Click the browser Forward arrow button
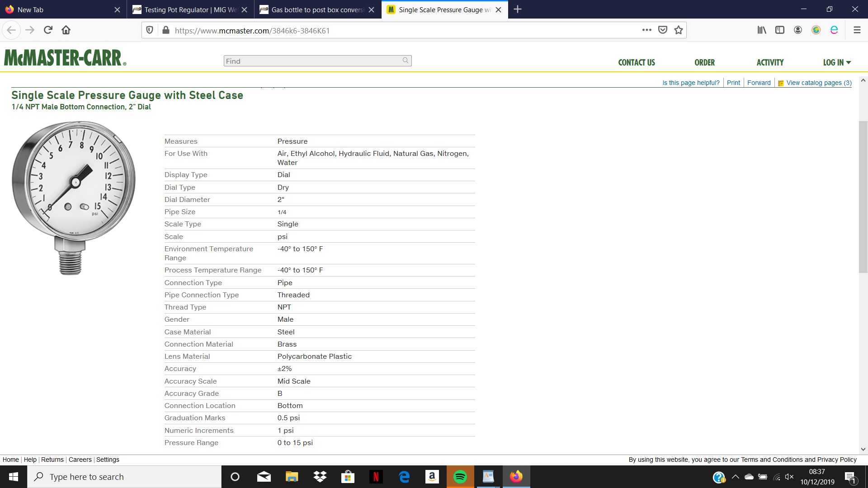868x488 pixels. tap(30, 30)
